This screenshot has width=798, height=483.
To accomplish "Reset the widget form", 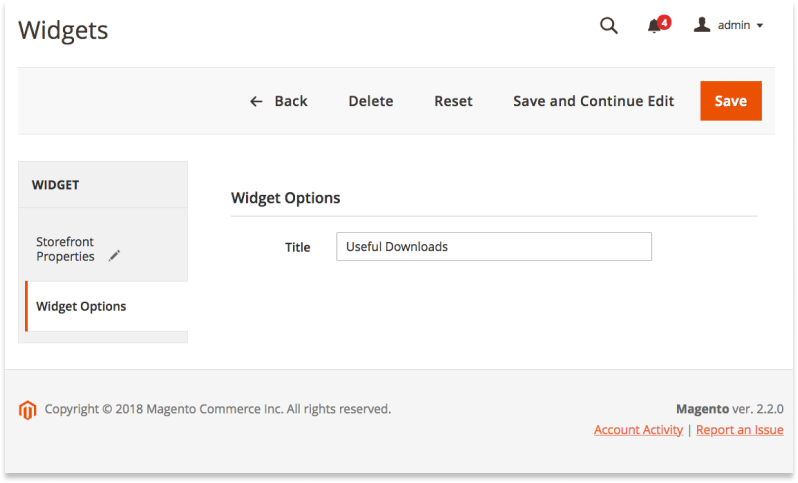I will (x=453, y=101).
